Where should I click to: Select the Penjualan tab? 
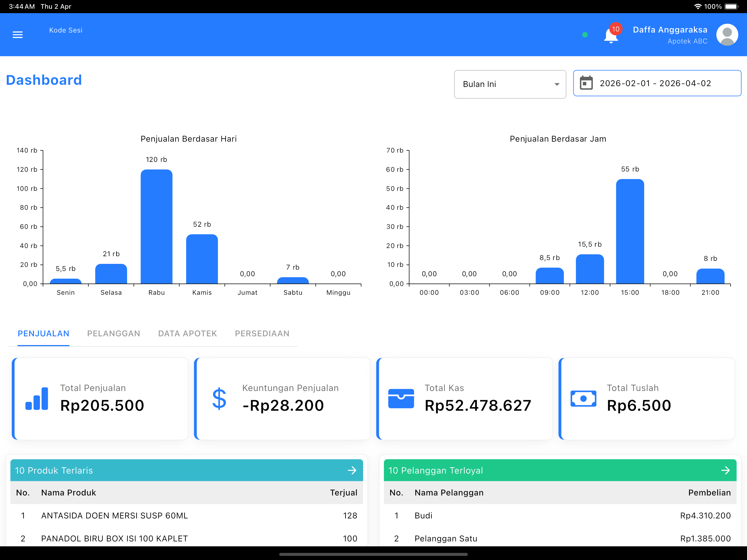[x=43, y=333]
